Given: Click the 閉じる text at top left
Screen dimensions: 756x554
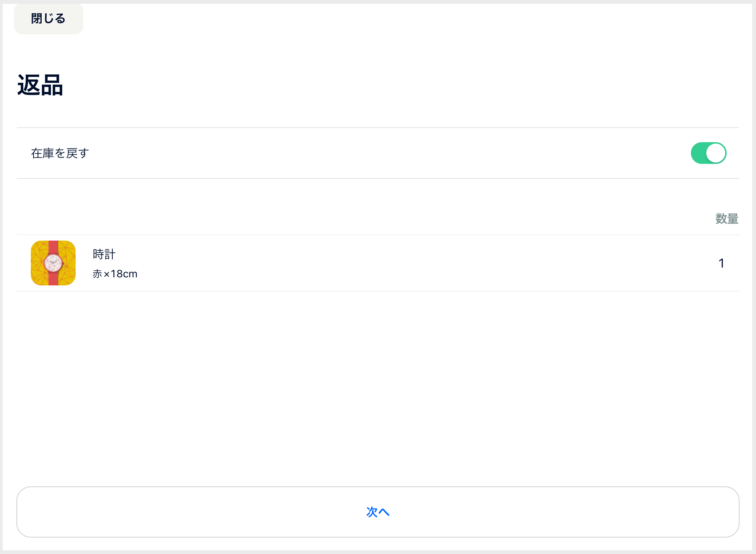Looking at the screenshot, I should coord(49,19).
